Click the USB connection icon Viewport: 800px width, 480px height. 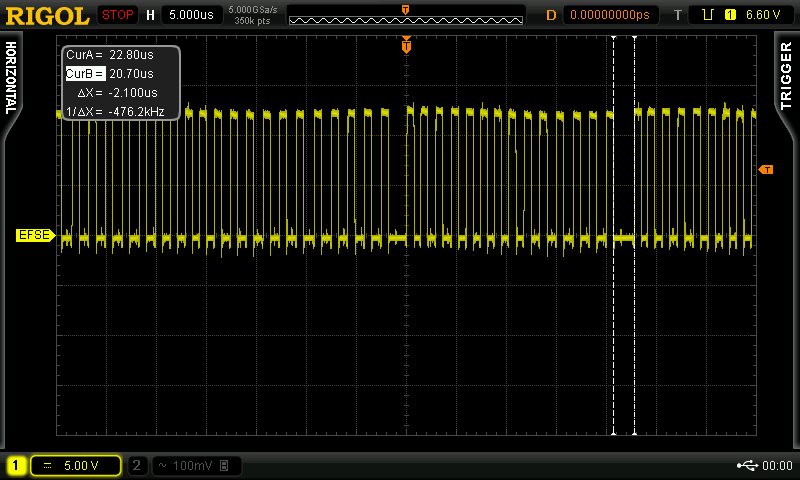(747, 465)
